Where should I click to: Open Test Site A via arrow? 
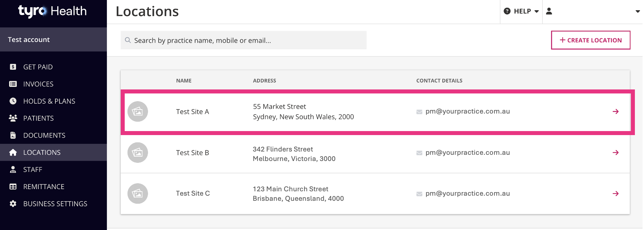616,111
